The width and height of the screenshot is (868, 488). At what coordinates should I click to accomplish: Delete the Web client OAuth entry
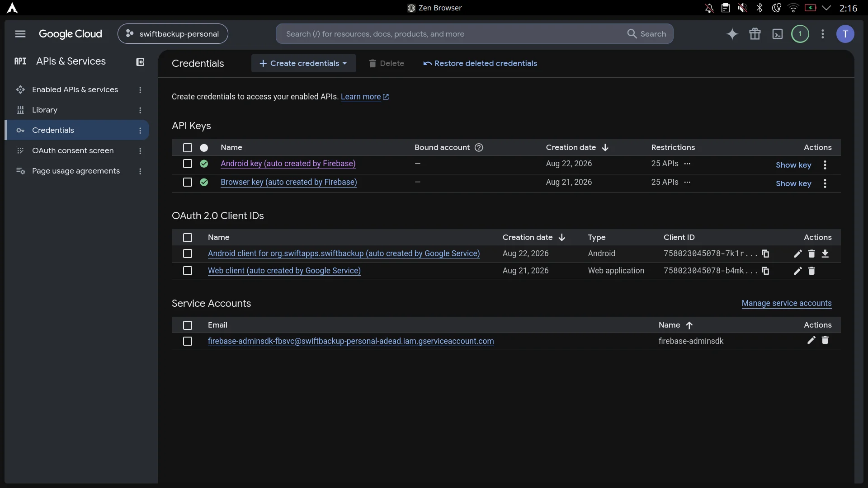click(x=811, y=271)
